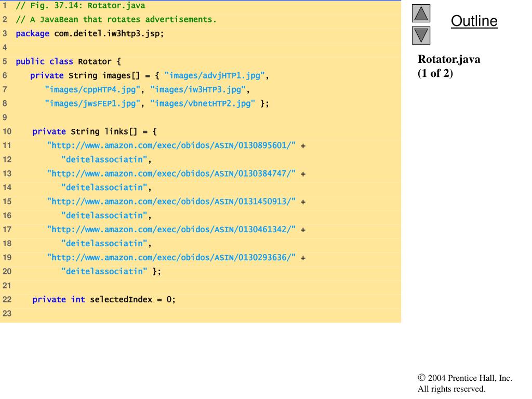The width and height of the screenshot is (532, 399).
Task: Click line number 10
Action: pyautogui.click(x=7, y=131)
